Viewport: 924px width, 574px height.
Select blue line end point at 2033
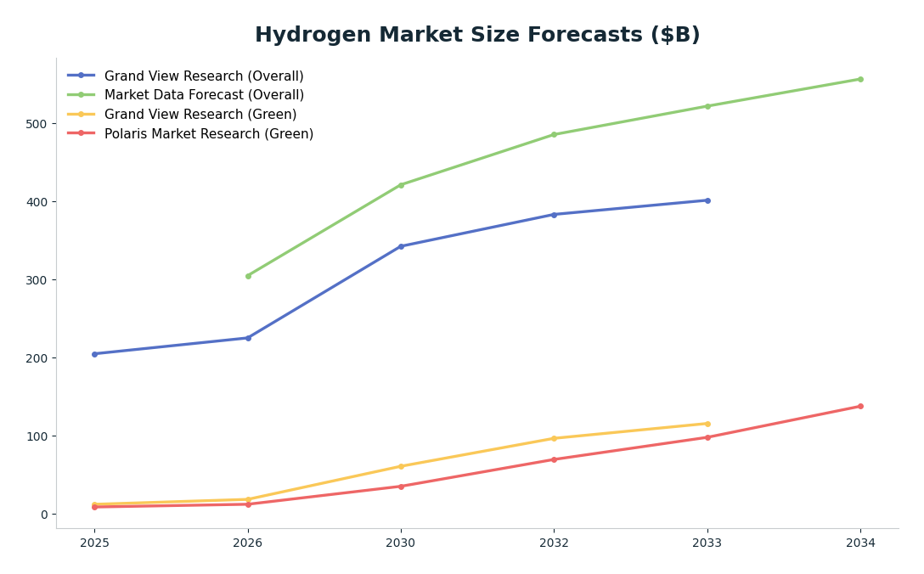pos(707,200)
